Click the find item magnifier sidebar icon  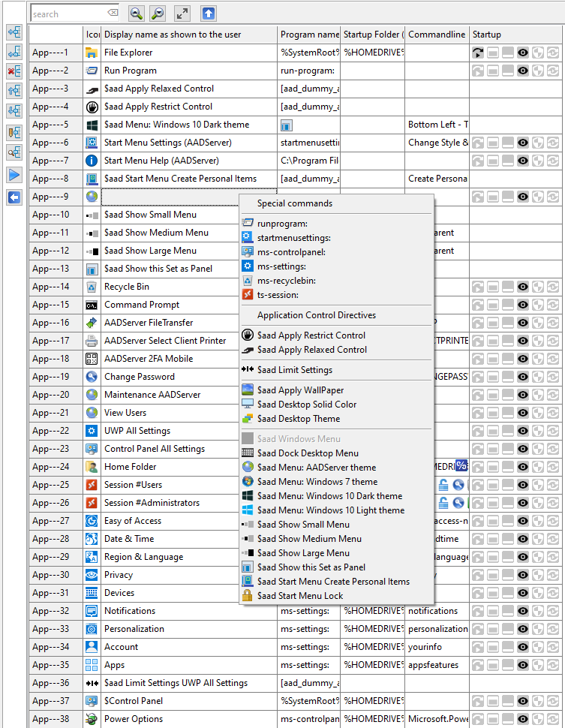point(14,152)
